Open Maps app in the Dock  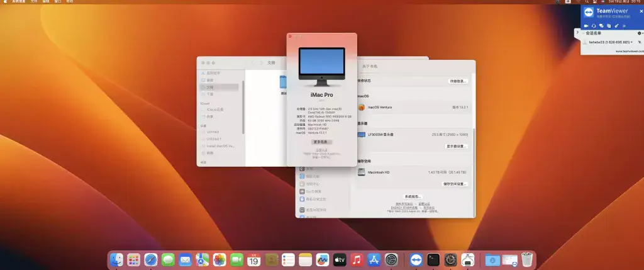[202, 259]
